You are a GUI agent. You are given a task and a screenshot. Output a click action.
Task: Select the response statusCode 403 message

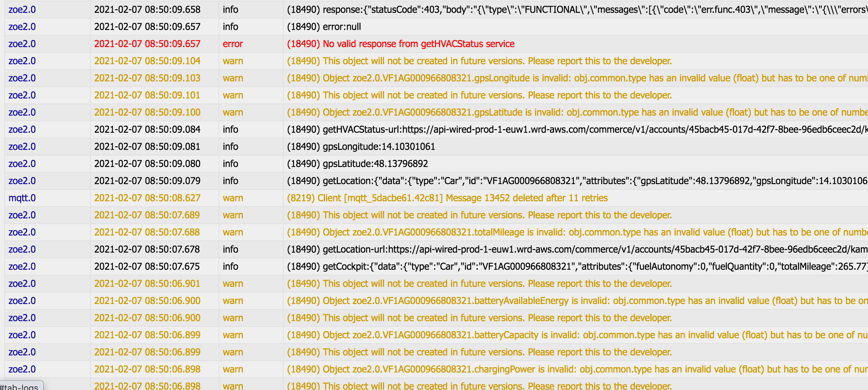pyautogui.click(x=577, y=10)
